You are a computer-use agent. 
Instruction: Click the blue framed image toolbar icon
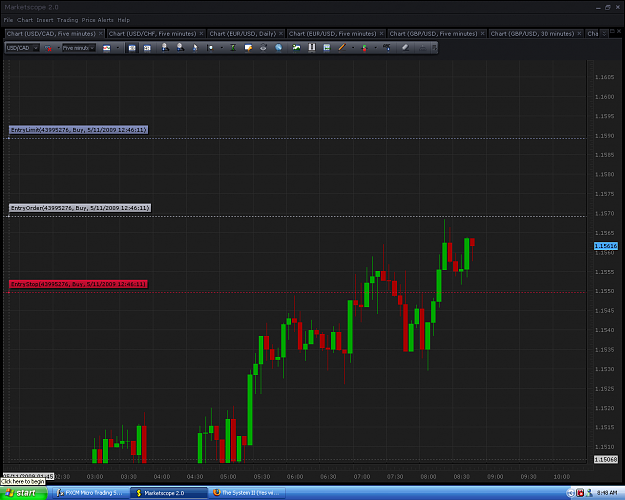(327, 48)
